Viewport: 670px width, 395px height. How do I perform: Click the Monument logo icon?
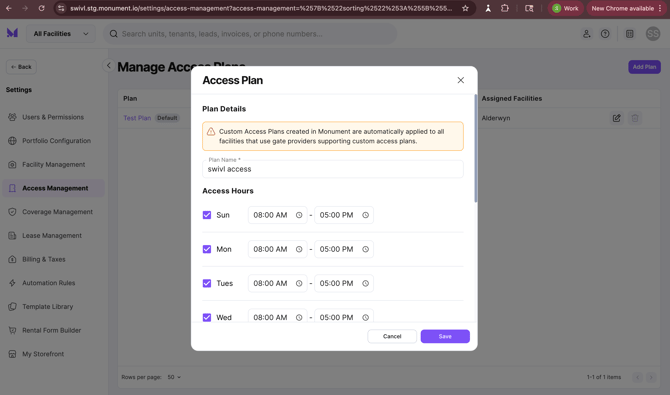click(12, 33)
